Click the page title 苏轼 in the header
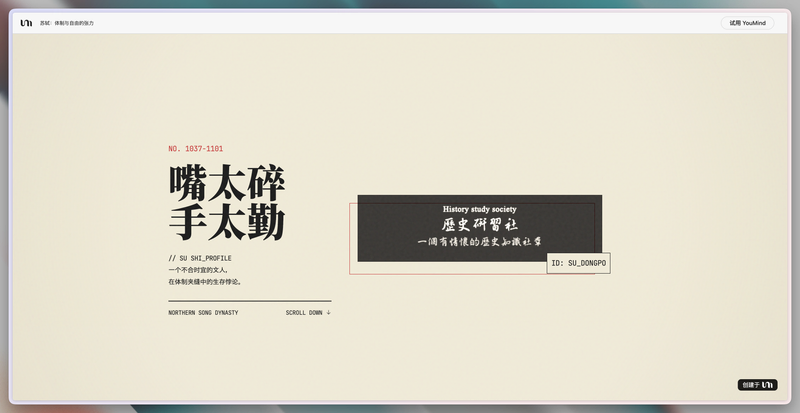The image size is (800, 413). point(45,23)
